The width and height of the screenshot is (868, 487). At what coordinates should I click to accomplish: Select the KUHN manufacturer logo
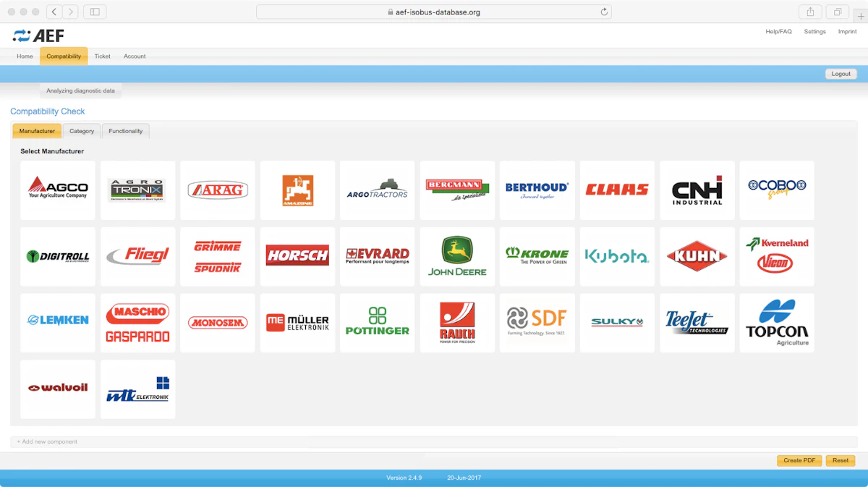pyautogui.click(x=697, y=257)
